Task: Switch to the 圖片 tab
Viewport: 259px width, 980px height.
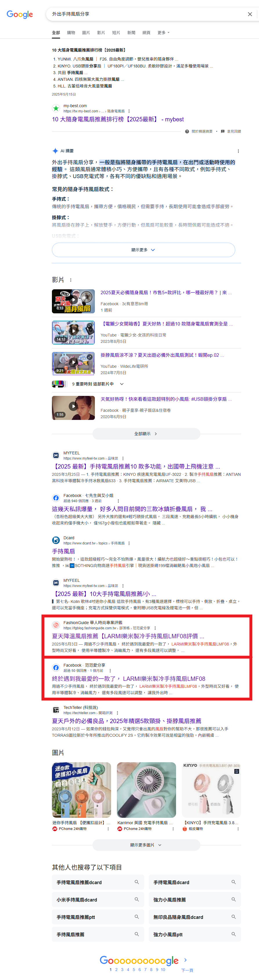Action: [x=86, y=33]
